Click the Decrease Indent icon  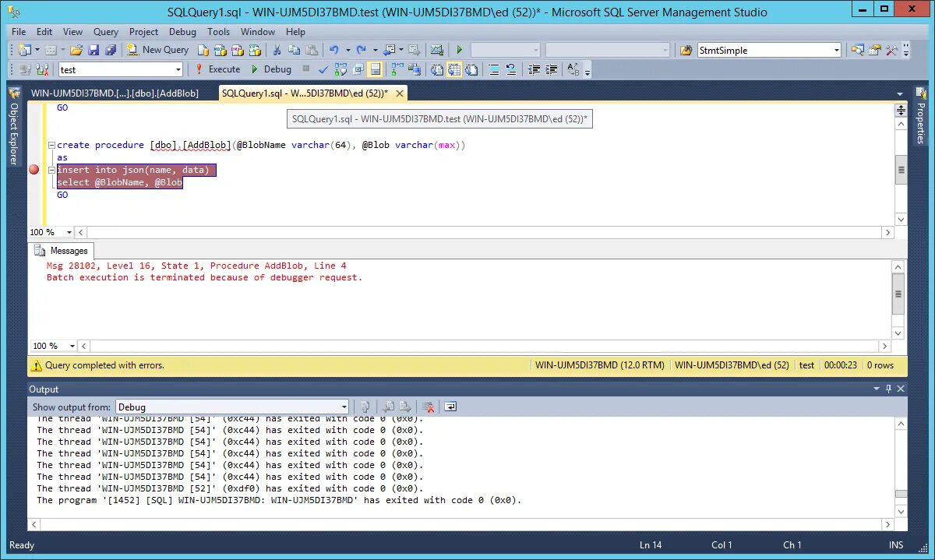pos(534,69)
